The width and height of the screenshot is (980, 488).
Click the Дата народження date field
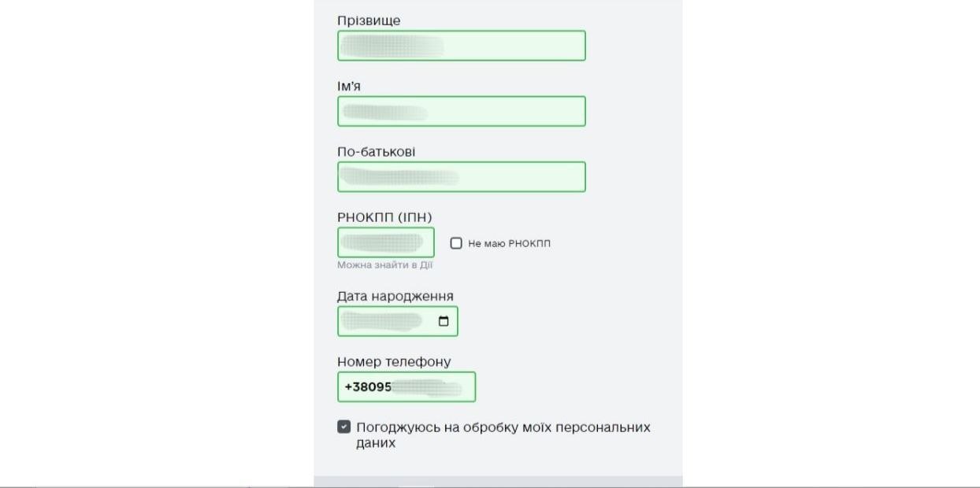coord(386,321)
